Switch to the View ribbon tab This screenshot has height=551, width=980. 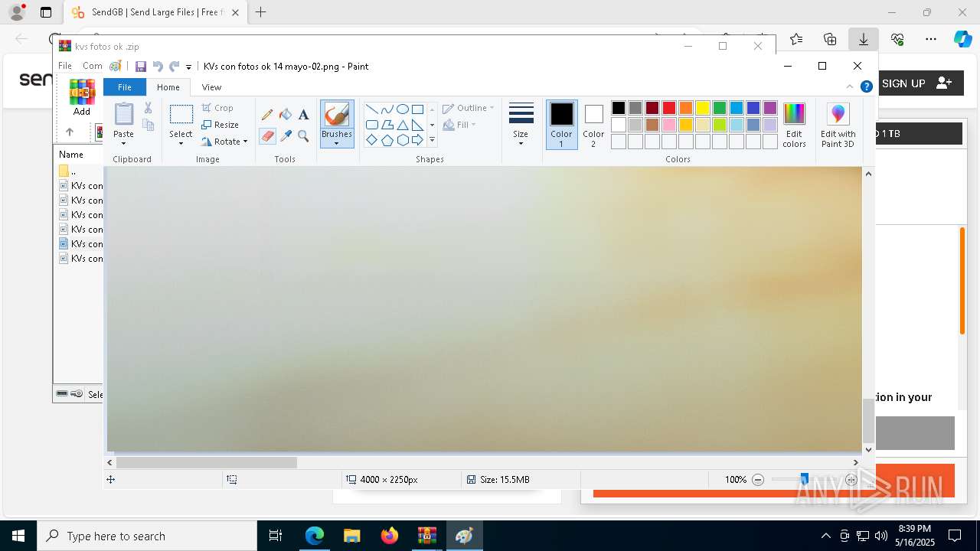tap(211, 87)
